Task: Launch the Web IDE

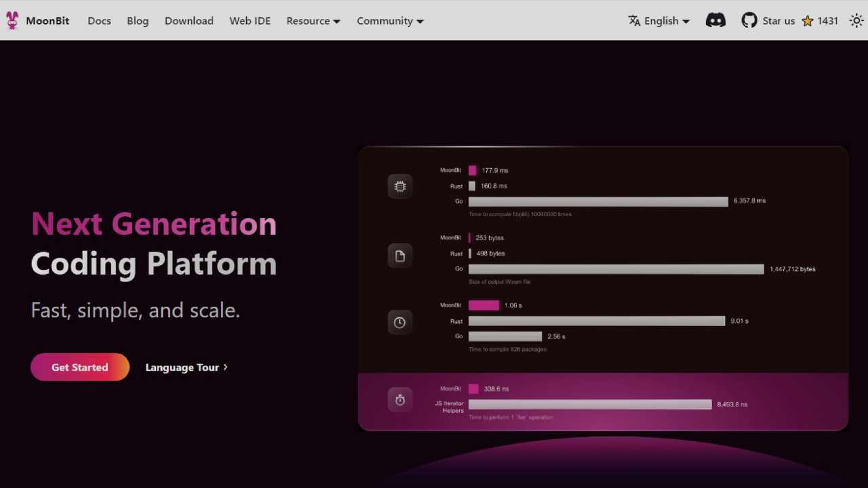Action: 250,21
